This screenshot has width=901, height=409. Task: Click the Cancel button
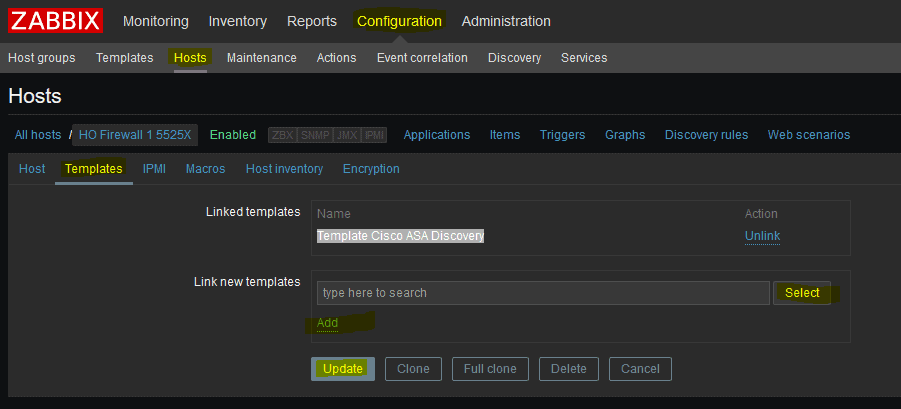pyautogui.click(x=640, y=369)
